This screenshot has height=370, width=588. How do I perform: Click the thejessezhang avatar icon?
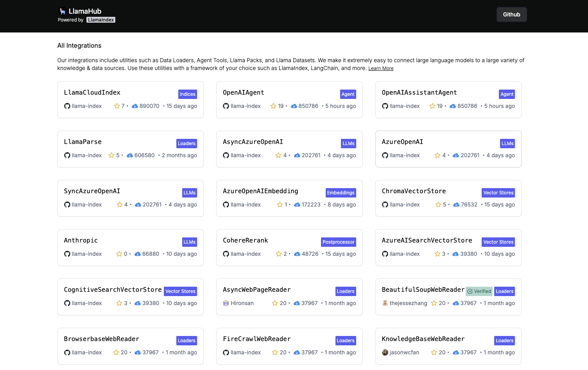click(385, 303)
